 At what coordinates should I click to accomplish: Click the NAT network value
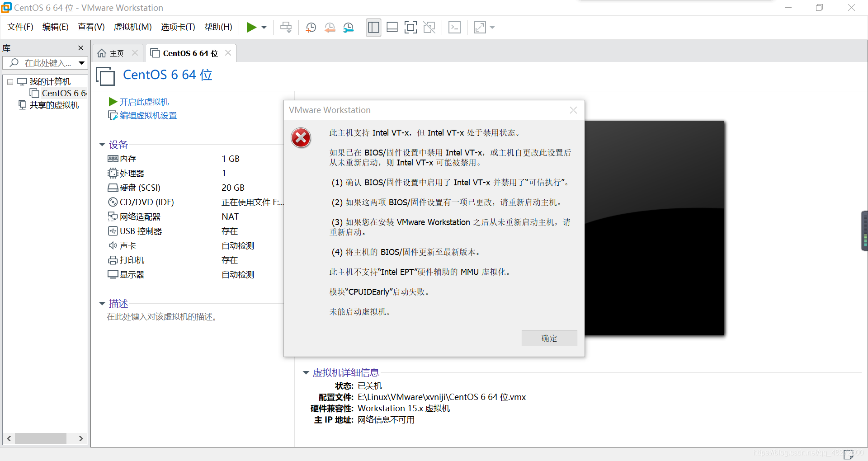tap(230, 216)
